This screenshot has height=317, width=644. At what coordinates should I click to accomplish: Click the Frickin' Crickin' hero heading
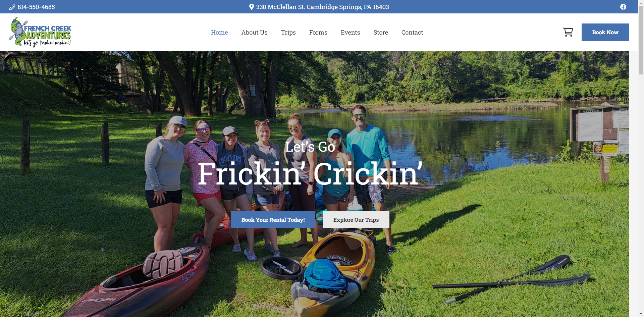click(x=310, y=173)
